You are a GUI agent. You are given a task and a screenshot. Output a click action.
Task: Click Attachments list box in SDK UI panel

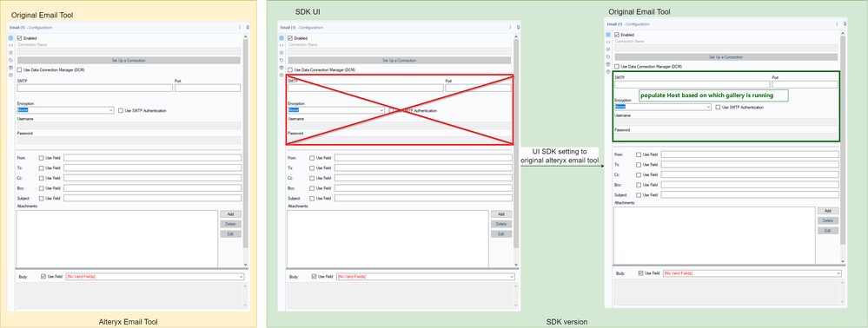(388, 239)
